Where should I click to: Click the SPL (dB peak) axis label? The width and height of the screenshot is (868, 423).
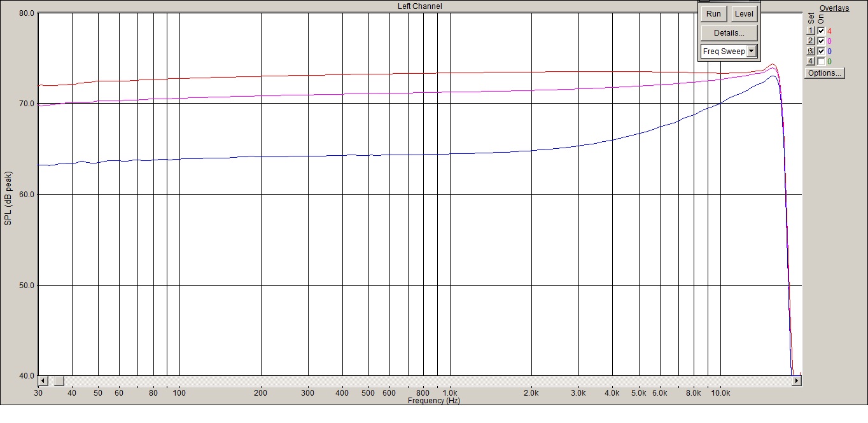point(8,198)
